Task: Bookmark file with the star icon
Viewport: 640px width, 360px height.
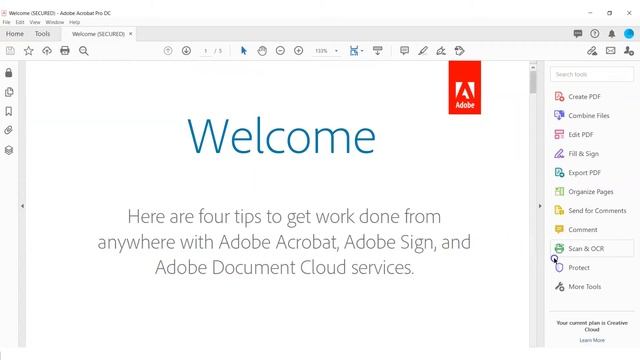Action: click(x=29, y=51)
